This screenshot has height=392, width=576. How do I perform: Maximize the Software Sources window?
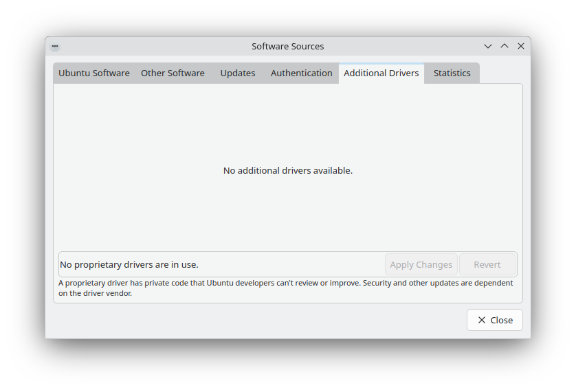pos(505,46)
